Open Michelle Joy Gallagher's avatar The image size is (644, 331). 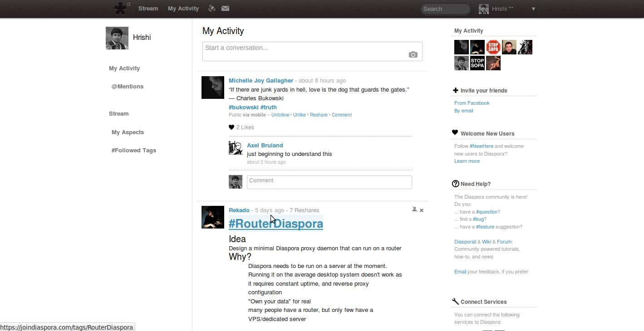pos(213,88)
